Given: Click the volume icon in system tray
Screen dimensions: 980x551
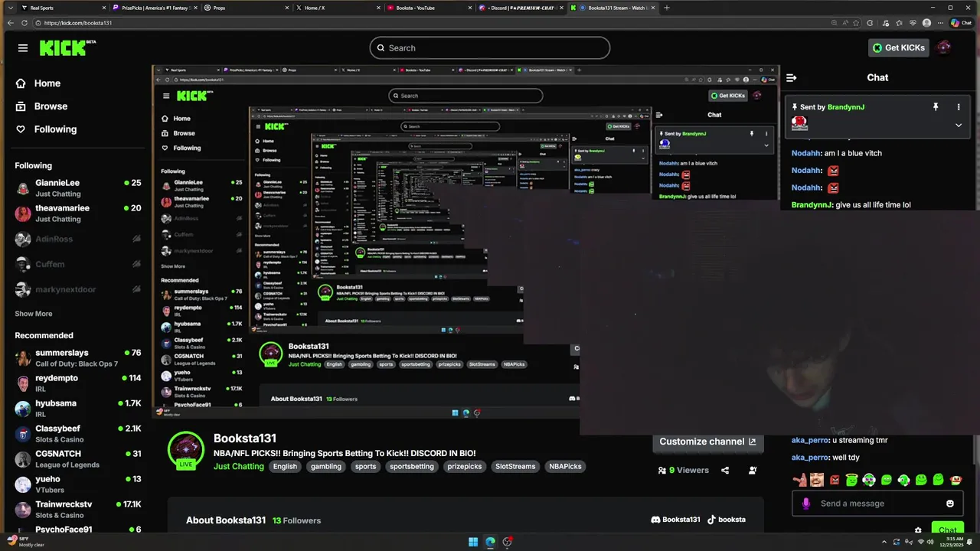Looking at the screenshot, I should coord(931,542).
